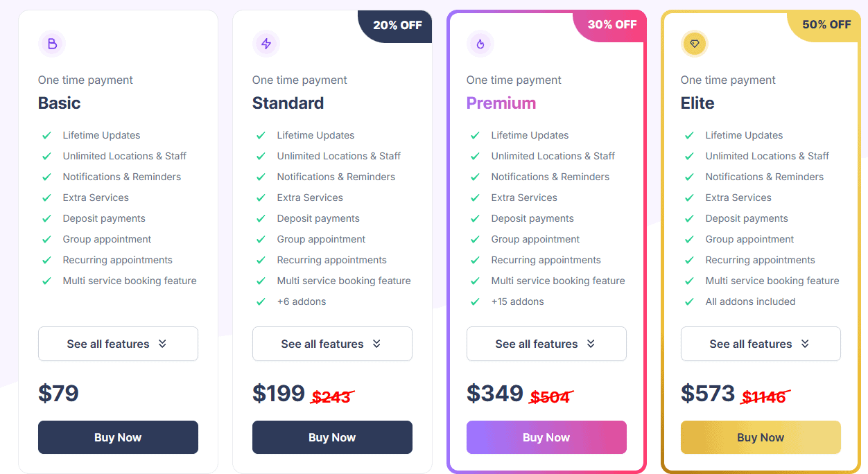This screenshot has width=868, height=474.
Task: Click the checkmark beside All addons included on Elite
Action: 688,301
